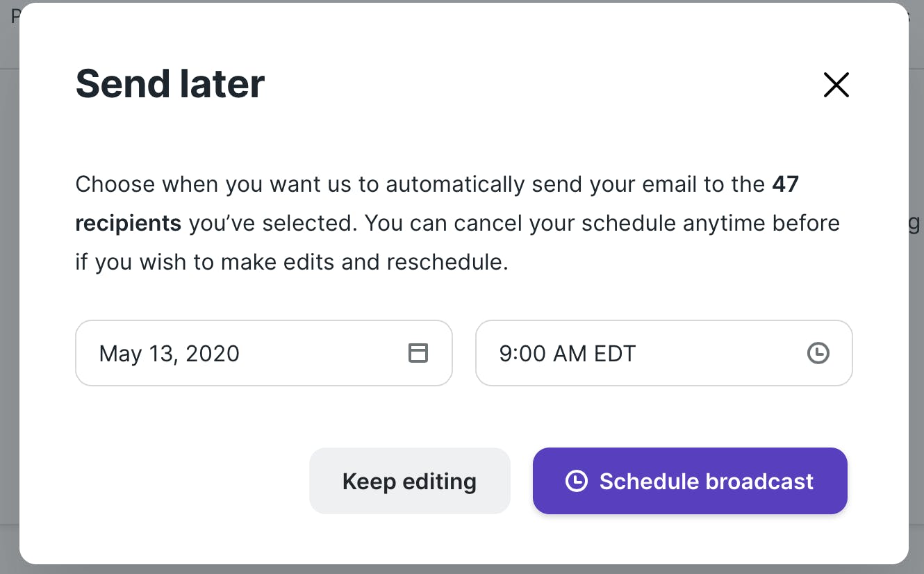Screen dimensions: 924x574
Task: Click the "Schedule broadcast" label text
Action: pyautogui.click(x=706, y=481)
